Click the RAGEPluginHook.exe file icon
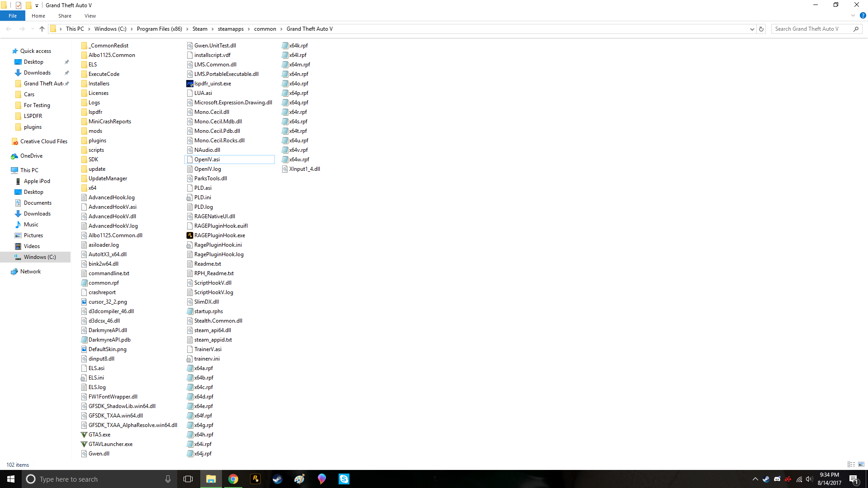The height and width of the screenshot is (488, 868). [x=190, y=235]
